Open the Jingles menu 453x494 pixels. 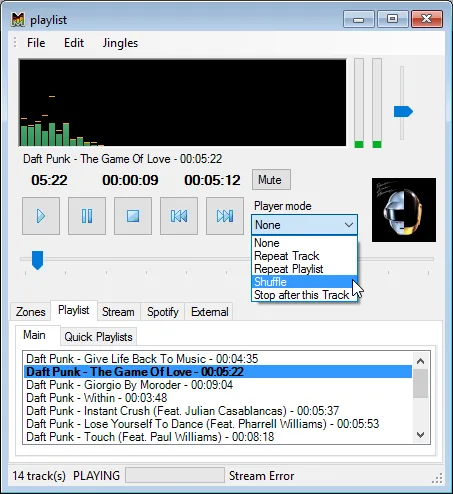click(120, 43)
